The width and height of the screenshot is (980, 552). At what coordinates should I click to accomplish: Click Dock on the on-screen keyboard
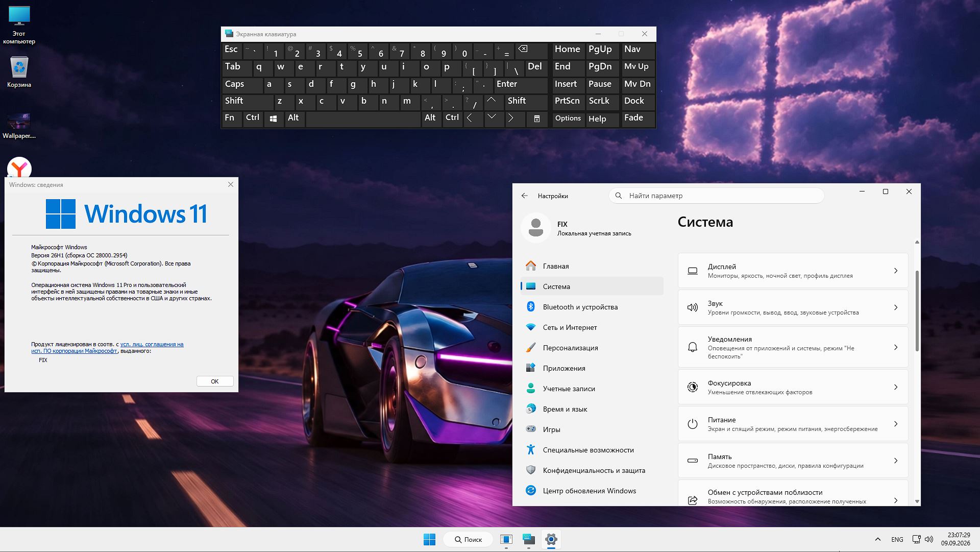pyautogui.click(x=638, y=101)
